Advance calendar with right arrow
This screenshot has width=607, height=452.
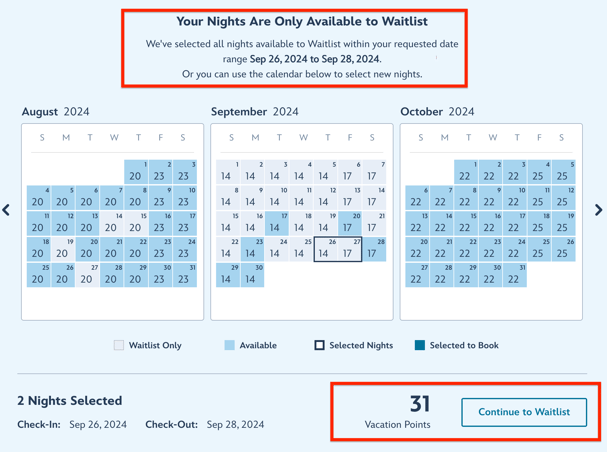pyautogui.click(x=598, y=210)
